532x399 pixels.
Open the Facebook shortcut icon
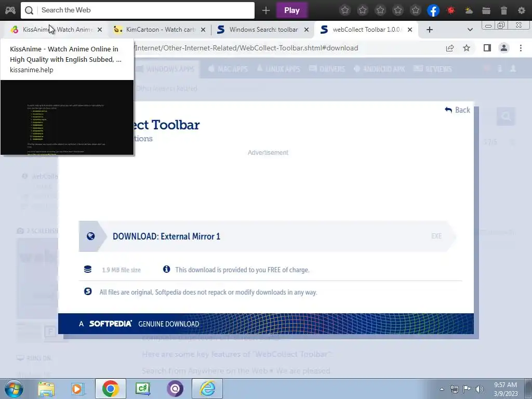point(433,10)
